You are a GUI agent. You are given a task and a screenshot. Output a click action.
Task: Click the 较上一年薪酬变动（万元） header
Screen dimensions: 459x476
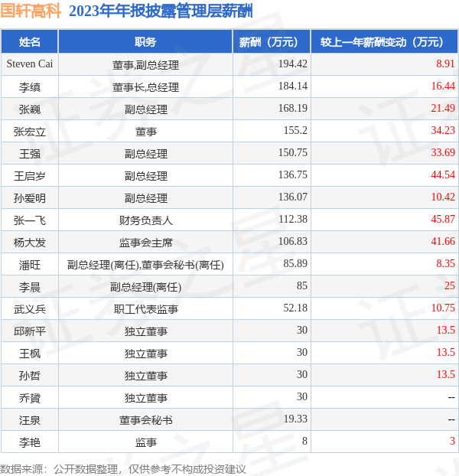(x=384, y=41)
